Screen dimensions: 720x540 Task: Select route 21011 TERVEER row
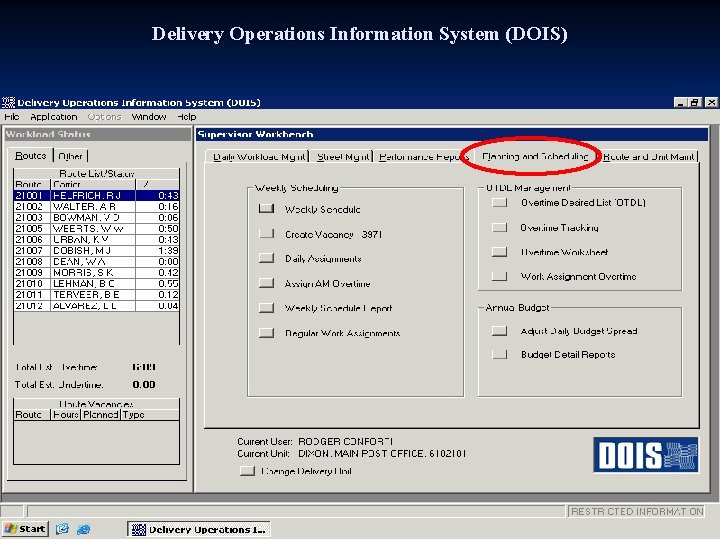pyautogui.click(x=96, y=294)
